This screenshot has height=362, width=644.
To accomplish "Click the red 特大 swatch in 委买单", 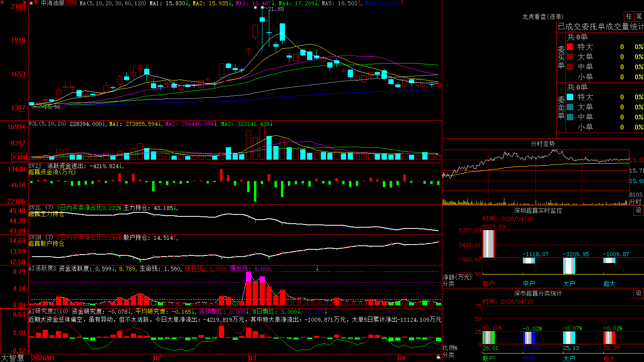I will (x=570, y=47).
